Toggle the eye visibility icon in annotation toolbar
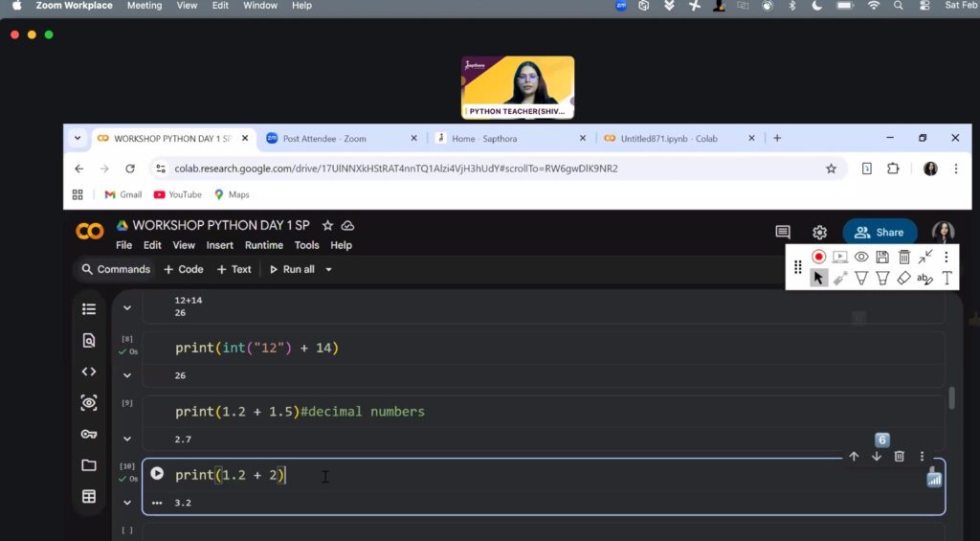The width and height of the screenshot is (980, 541). pos(861,257)
